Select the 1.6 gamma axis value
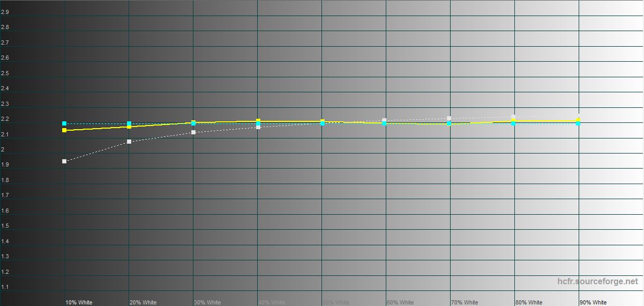The image size is (644, 306). (x=5, y=211)
